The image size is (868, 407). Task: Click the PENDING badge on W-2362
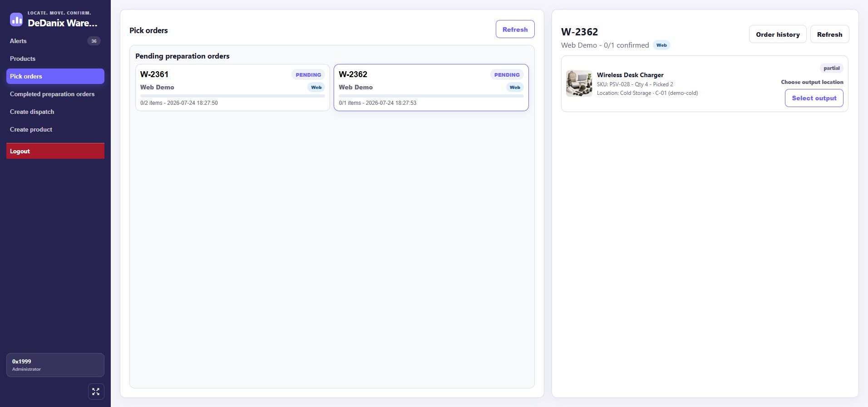pyautogui.click(x=507, y=75)
